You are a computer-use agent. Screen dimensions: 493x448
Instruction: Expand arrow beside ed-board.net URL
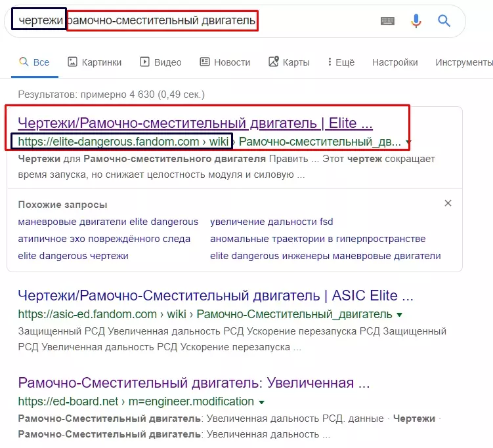(x=261, y=402)
